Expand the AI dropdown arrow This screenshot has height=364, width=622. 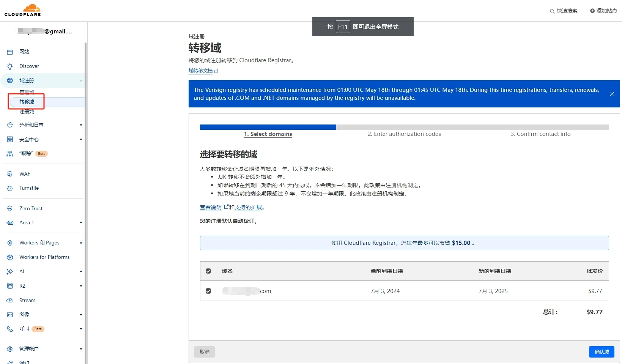tap(81, 272)
